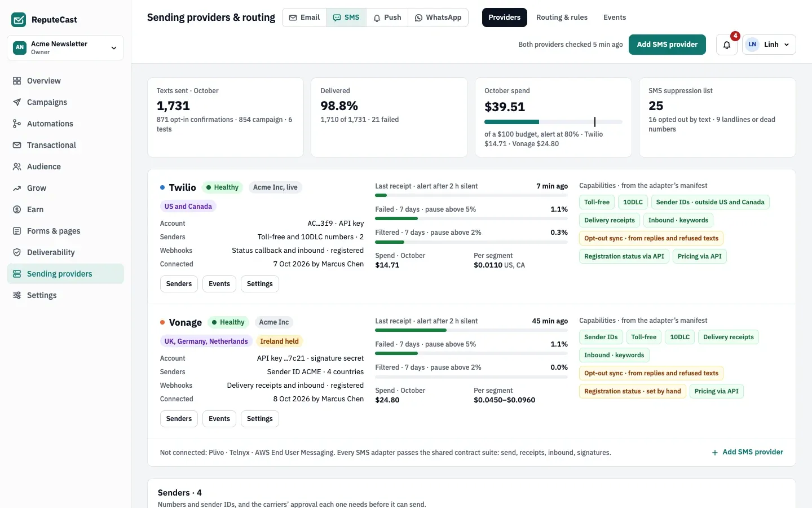Click the green Add SMS provider button
The image size is (812, 508).
667,45
